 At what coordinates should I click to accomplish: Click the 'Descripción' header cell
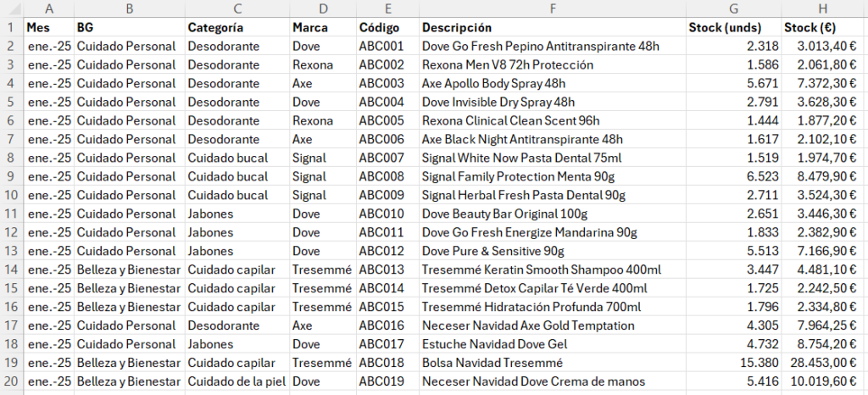tap(553, 27)
